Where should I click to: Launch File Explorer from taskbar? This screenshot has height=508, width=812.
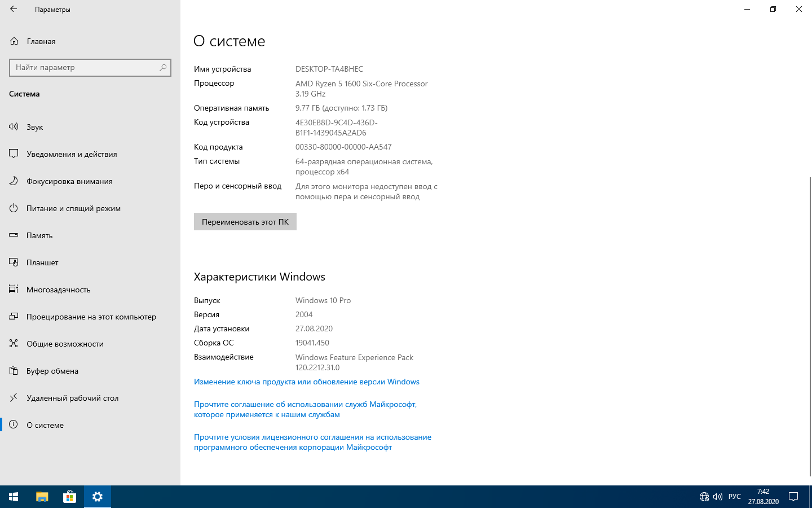coord(42,497)
